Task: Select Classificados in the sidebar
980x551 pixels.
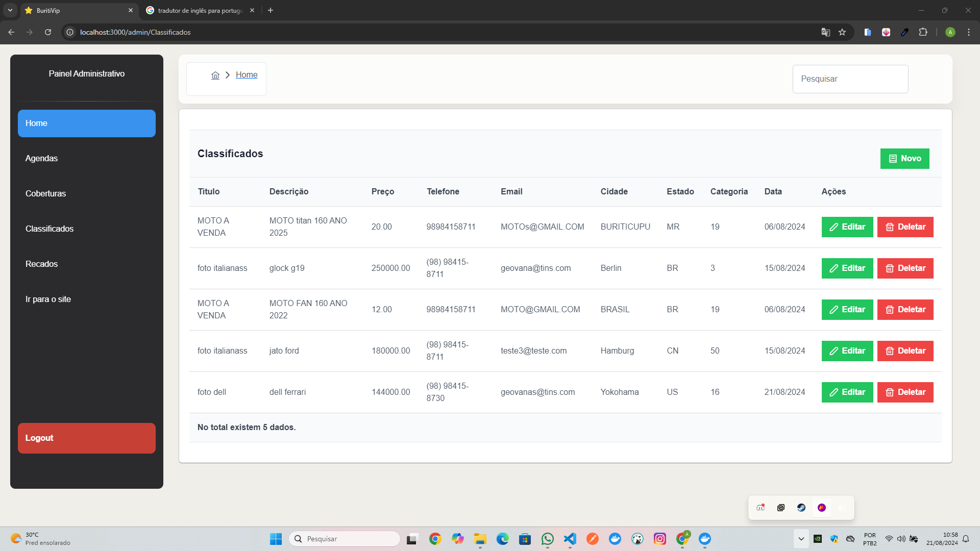Action: 50,229
